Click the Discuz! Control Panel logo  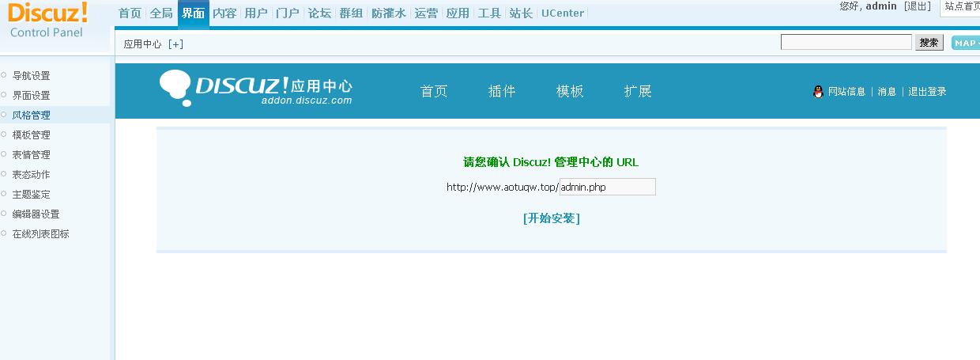[47, 20]
